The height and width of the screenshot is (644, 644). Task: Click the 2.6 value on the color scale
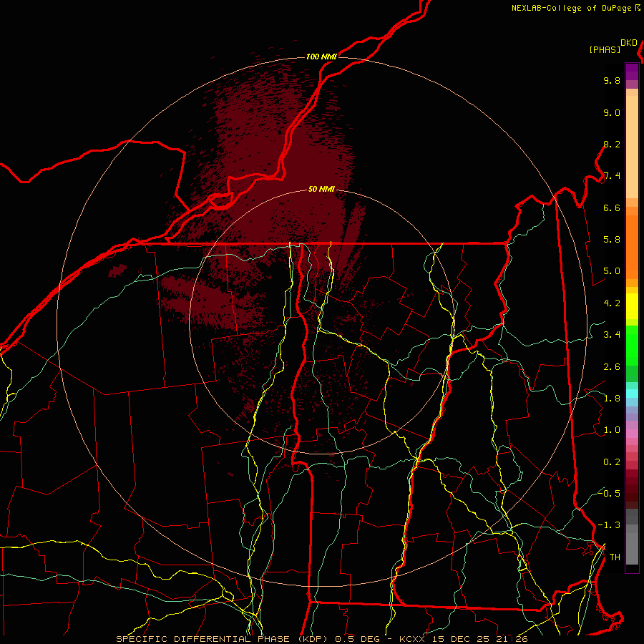tap(612, 367)
